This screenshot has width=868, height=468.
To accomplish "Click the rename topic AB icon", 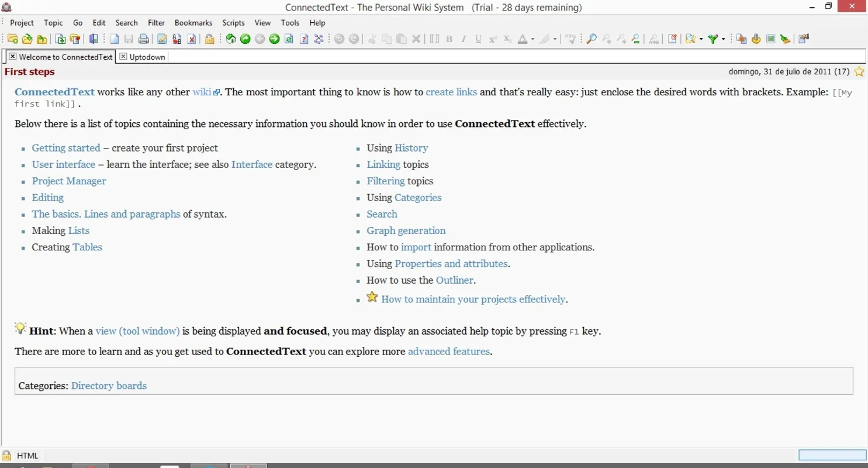I will pos(177,39).
